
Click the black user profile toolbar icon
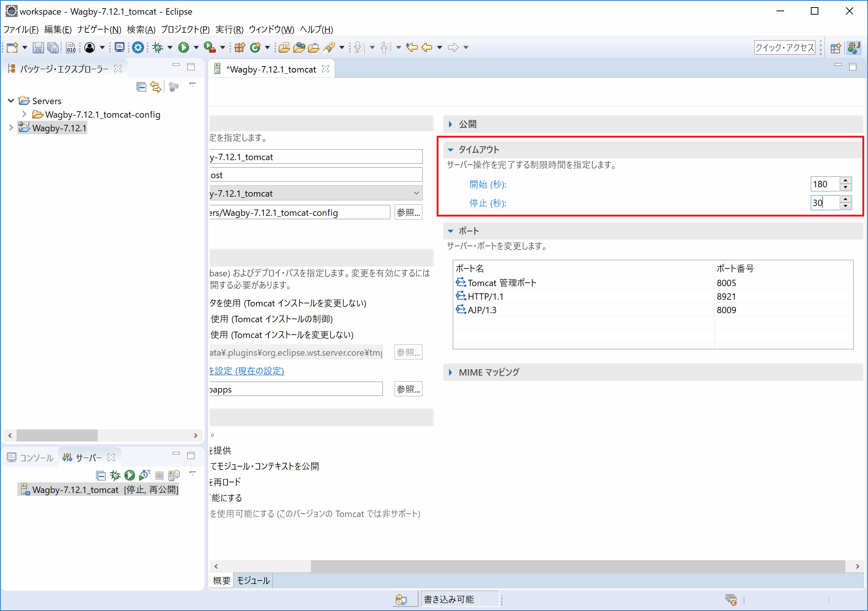pos(90,48)
